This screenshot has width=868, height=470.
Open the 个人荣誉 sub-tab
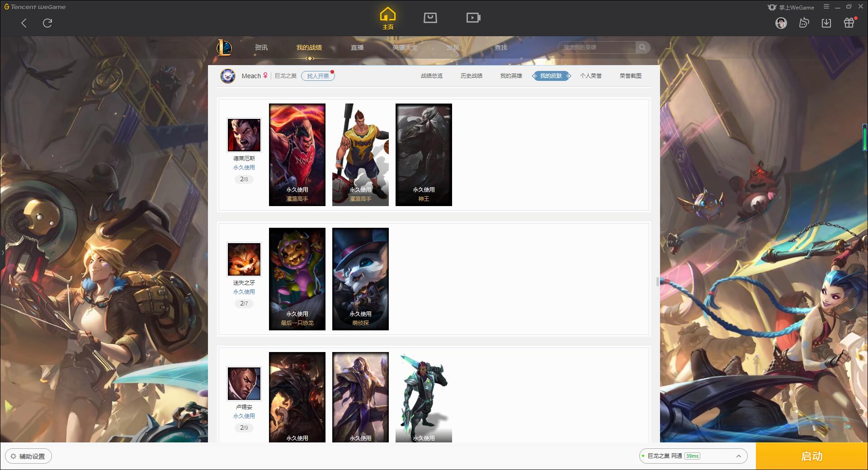tap(591, 76)
